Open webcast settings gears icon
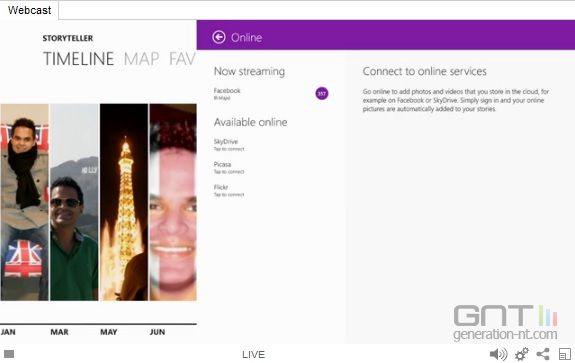This screenshot has width=575, height=363. coord(521,354)
